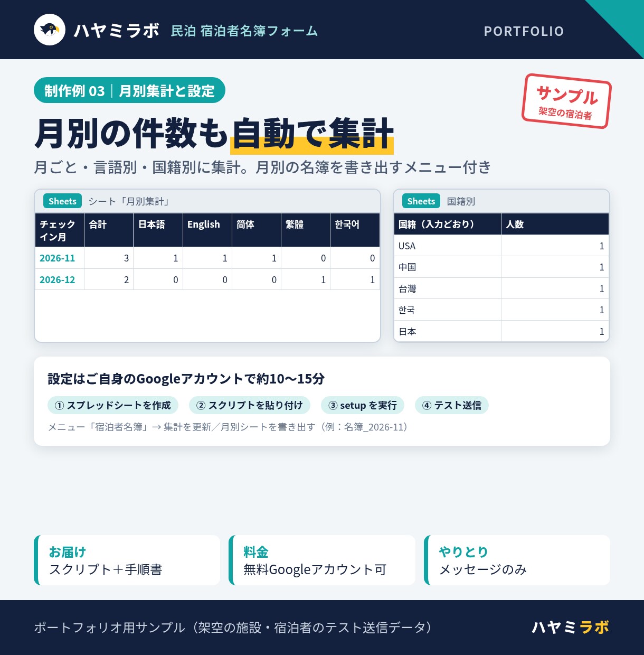
Task: Click step ② スクリプトを貼り付け
Action: coord(250,405)
